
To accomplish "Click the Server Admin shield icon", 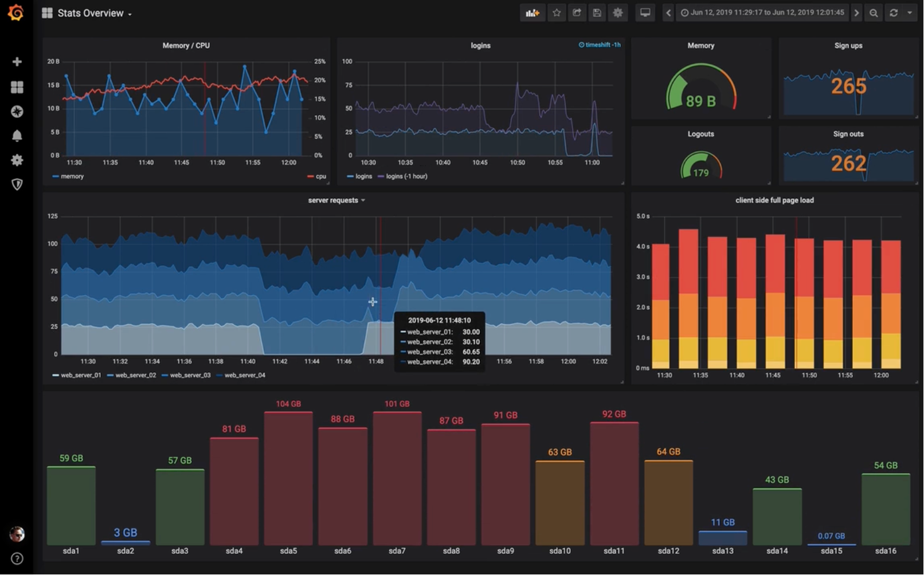I will (x=17, y=184).
